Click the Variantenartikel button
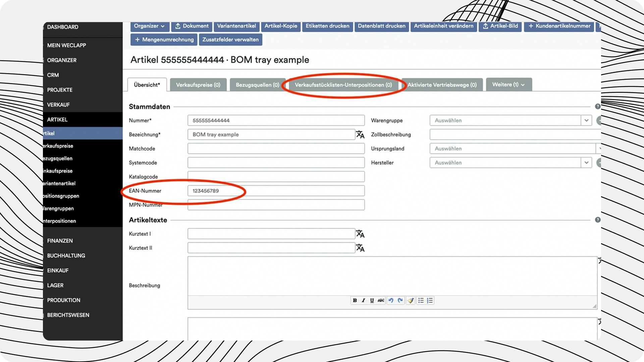 (236, 26)
